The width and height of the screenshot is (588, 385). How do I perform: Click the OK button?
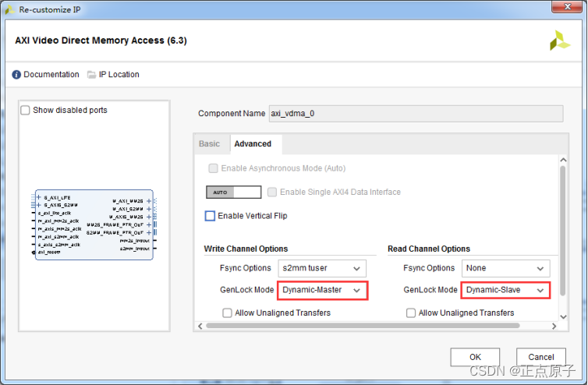click(x=475, y=357)
